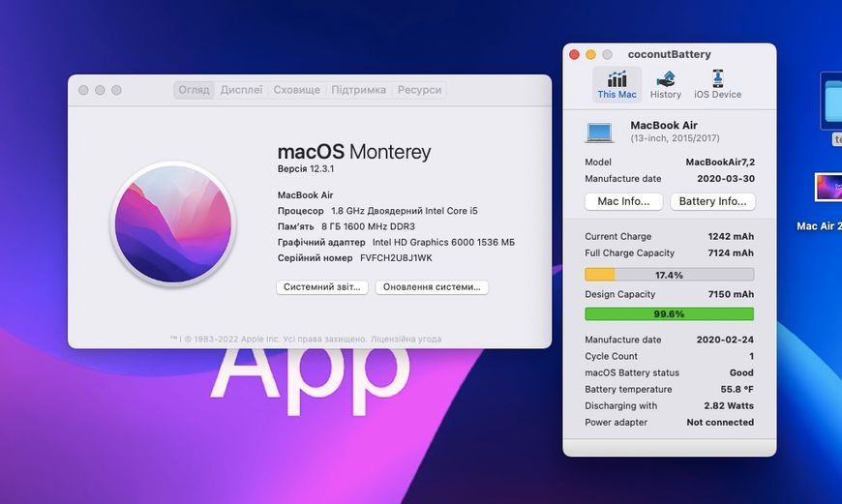Switch to the Дисплеї tab

[x=242, y=90]
